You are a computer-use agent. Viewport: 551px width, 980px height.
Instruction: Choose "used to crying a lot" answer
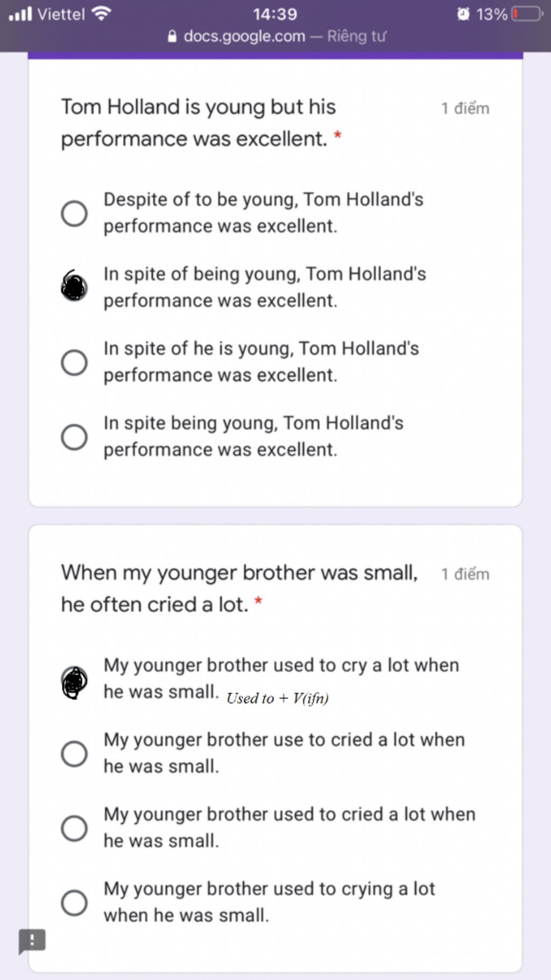pos(74,902)
